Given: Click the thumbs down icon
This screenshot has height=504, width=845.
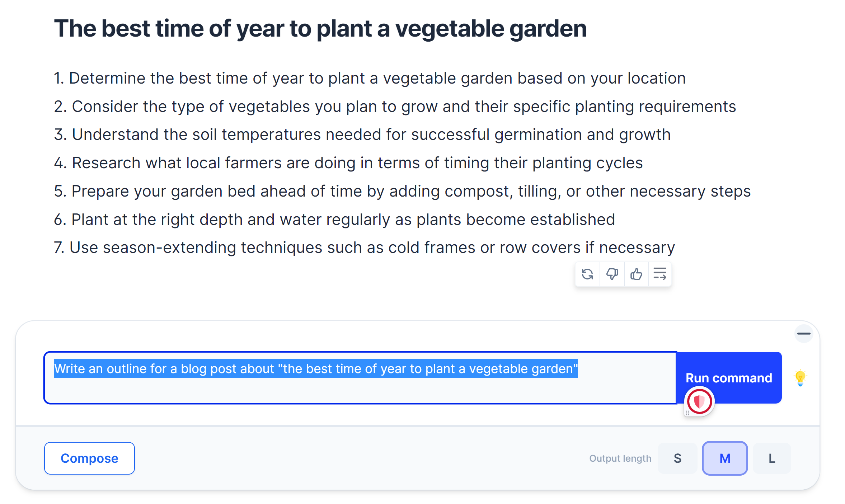Looking at the screenshot, I should click(612, 274).
